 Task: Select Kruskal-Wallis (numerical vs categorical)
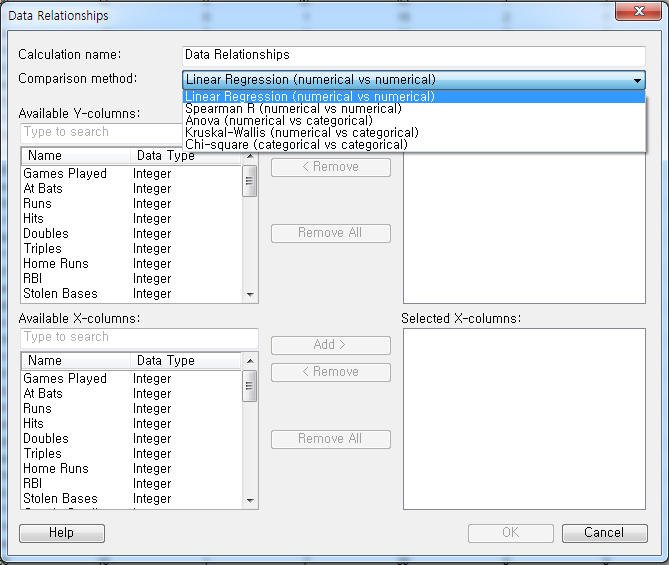[414, 133]
